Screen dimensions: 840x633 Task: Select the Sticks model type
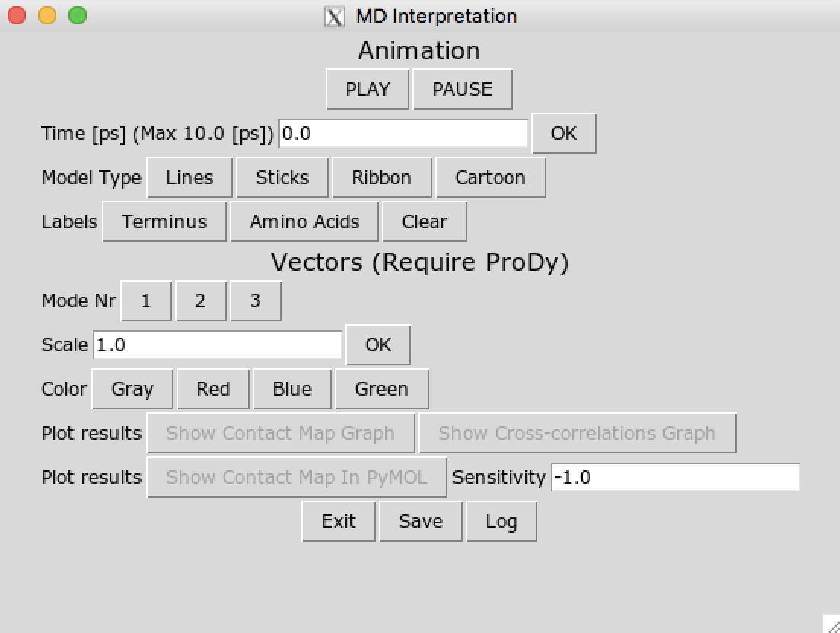(x=282, y=177)
